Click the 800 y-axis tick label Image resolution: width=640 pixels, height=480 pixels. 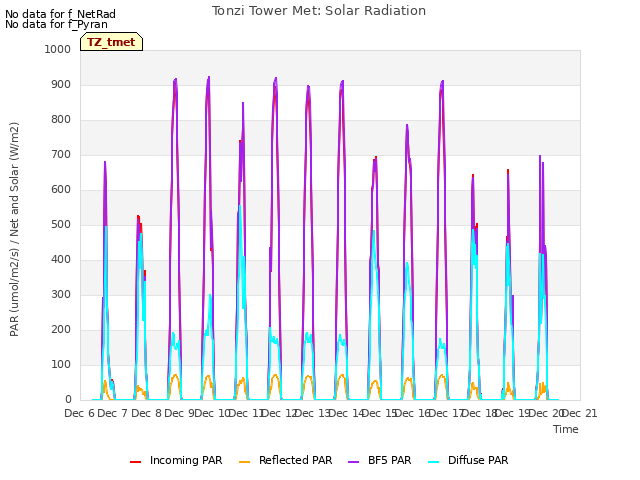pyautogui.click(x=61, y=120)
